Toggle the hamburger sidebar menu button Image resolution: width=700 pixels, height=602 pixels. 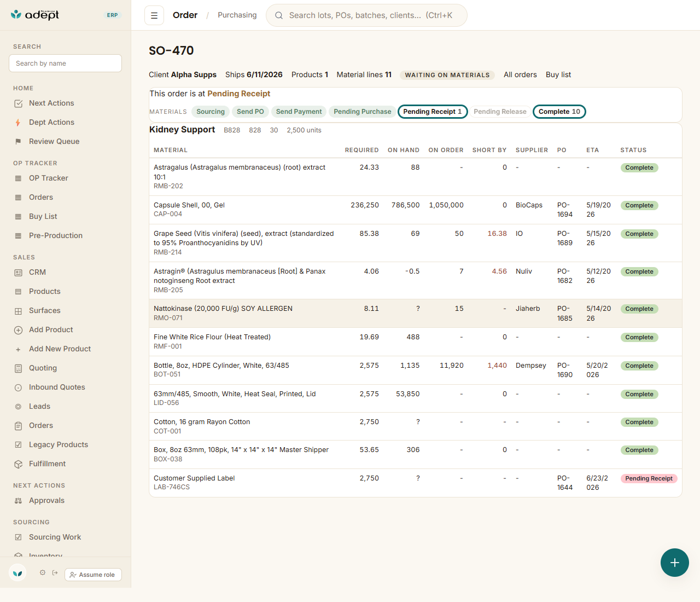(154, 15)
